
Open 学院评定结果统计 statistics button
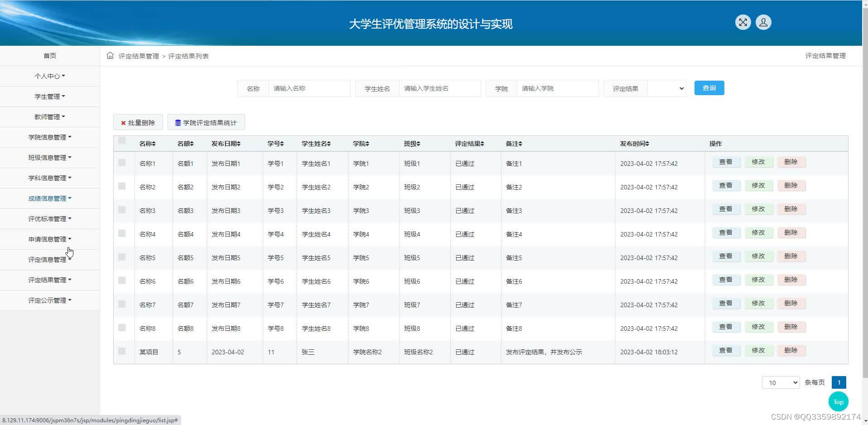[206, 122]
